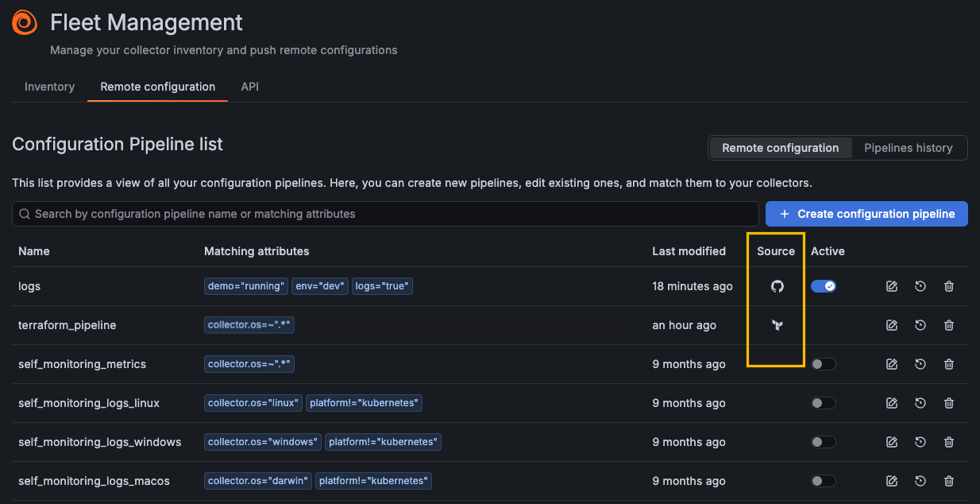Edit the self_monitoring_logs_linux pipeline

(891, 403)
